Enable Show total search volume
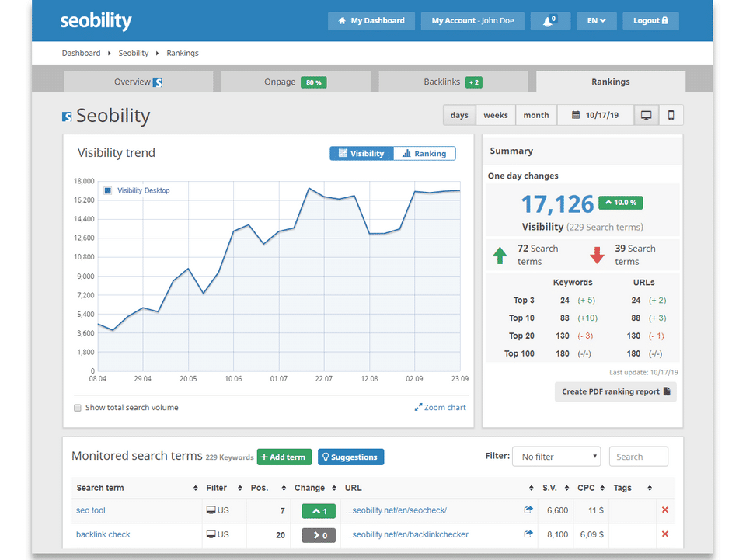746x560 pixels. click(78, 408)
